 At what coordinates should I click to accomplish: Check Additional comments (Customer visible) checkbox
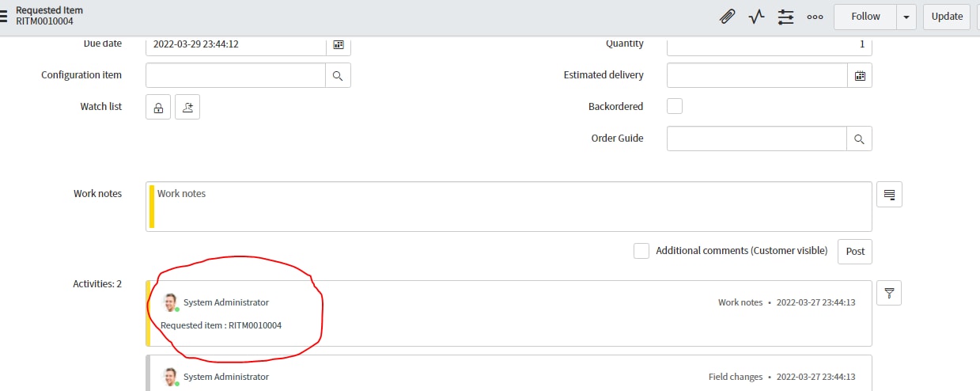coord(641,251)
